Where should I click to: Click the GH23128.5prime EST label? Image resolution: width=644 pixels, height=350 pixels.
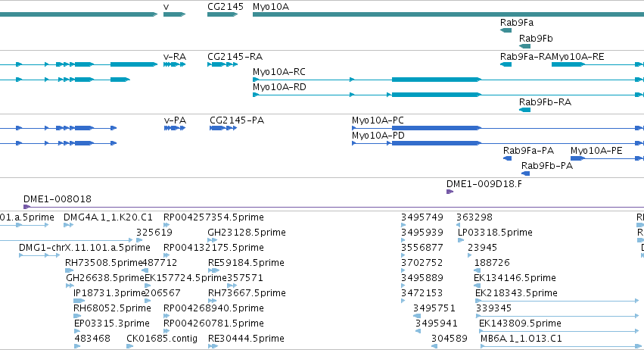(x=247, y=233)
